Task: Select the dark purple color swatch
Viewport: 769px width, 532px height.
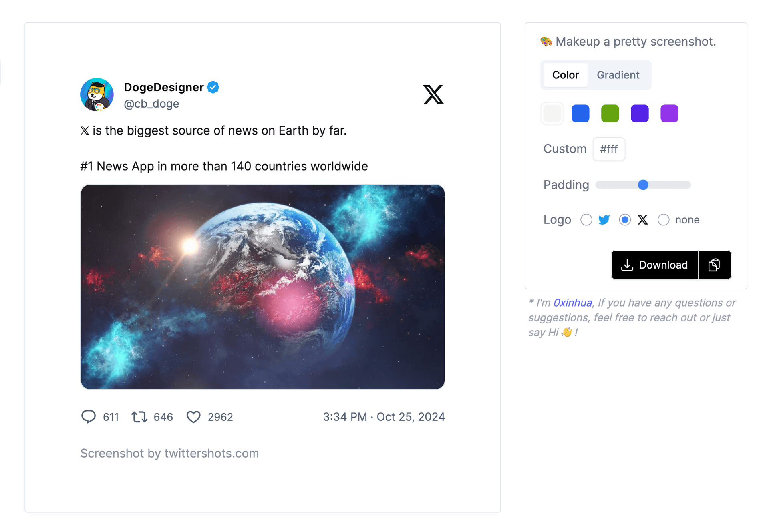Action: click(x=640, y=114)
